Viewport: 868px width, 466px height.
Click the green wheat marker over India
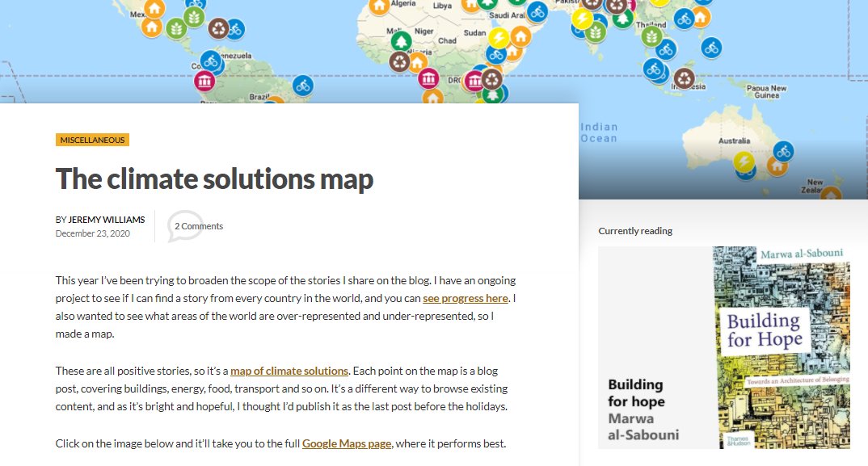(x=595, y=32)
